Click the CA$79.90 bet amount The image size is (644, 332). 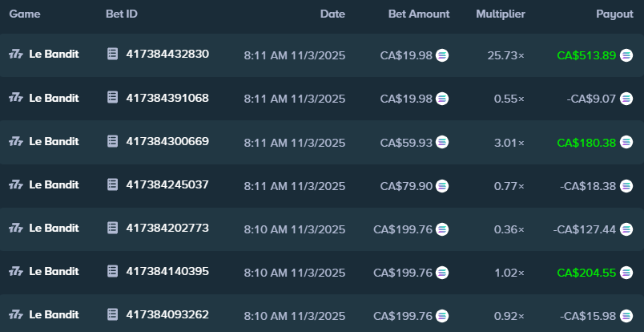(x=406, y=186)
